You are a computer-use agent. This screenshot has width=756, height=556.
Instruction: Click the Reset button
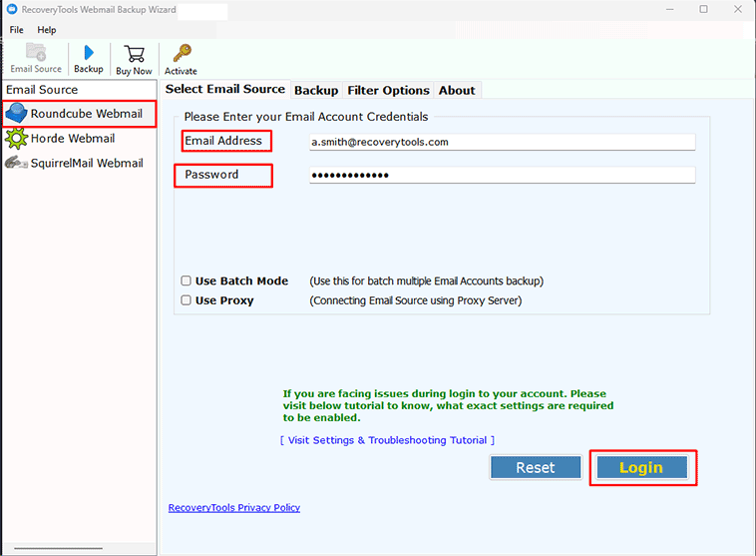[x=536, y=468]
